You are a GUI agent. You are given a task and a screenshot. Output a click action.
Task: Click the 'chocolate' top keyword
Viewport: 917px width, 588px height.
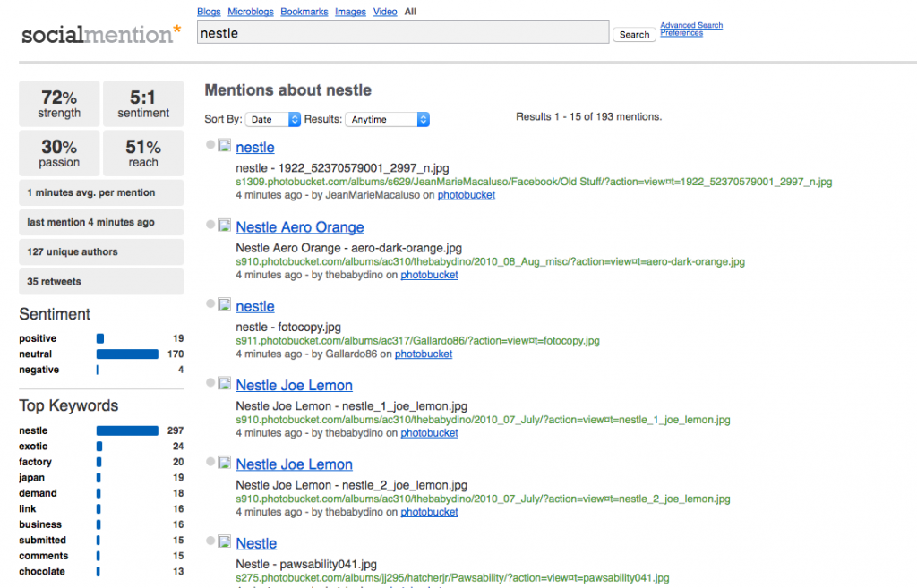coord(42,572)
